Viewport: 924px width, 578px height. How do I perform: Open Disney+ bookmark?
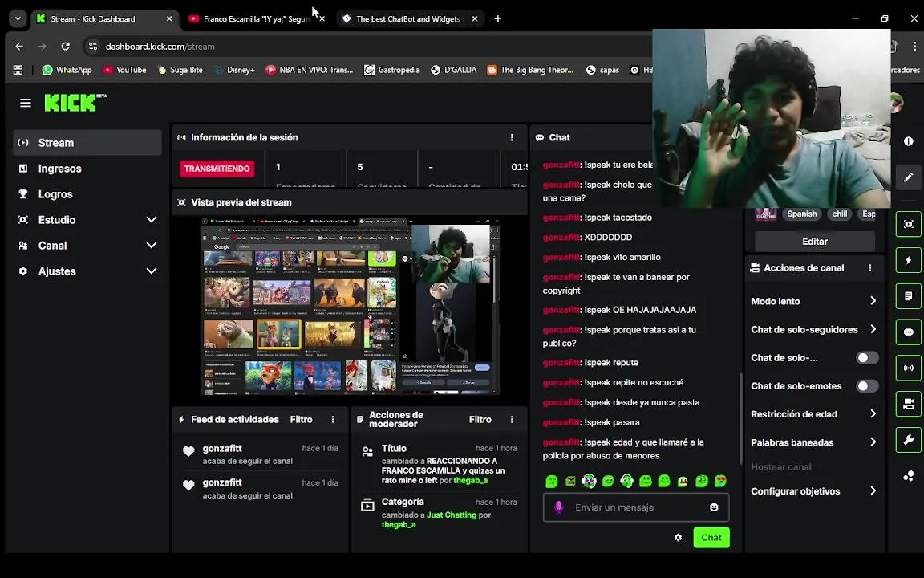pos(234,70)
